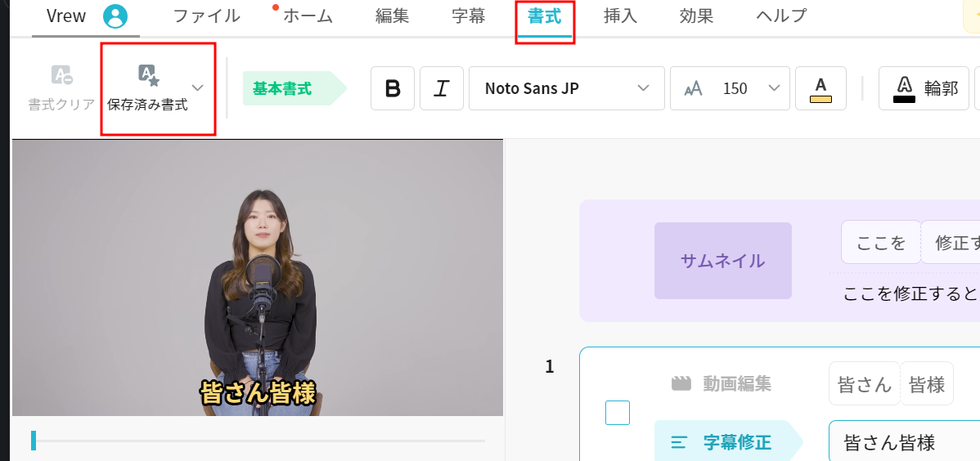
Task: Open the Noto Sans JP font dropdown
Action: click(x=567, y=88)
